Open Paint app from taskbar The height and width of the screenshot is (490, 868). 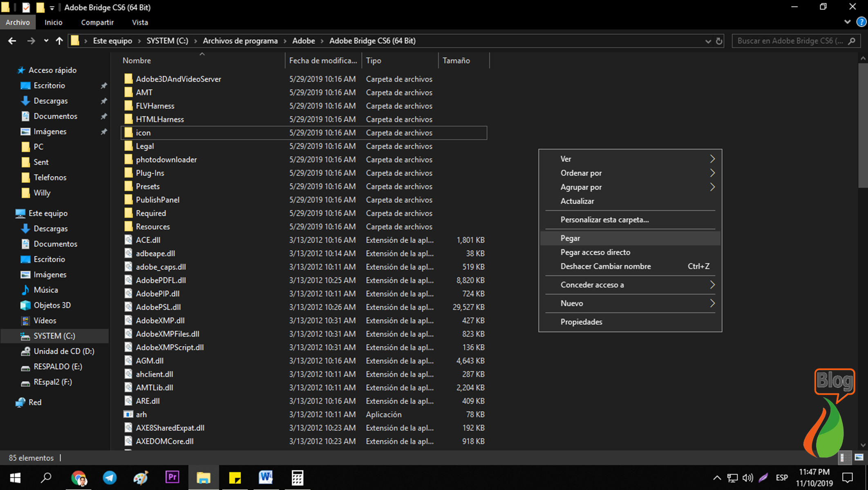141,477
